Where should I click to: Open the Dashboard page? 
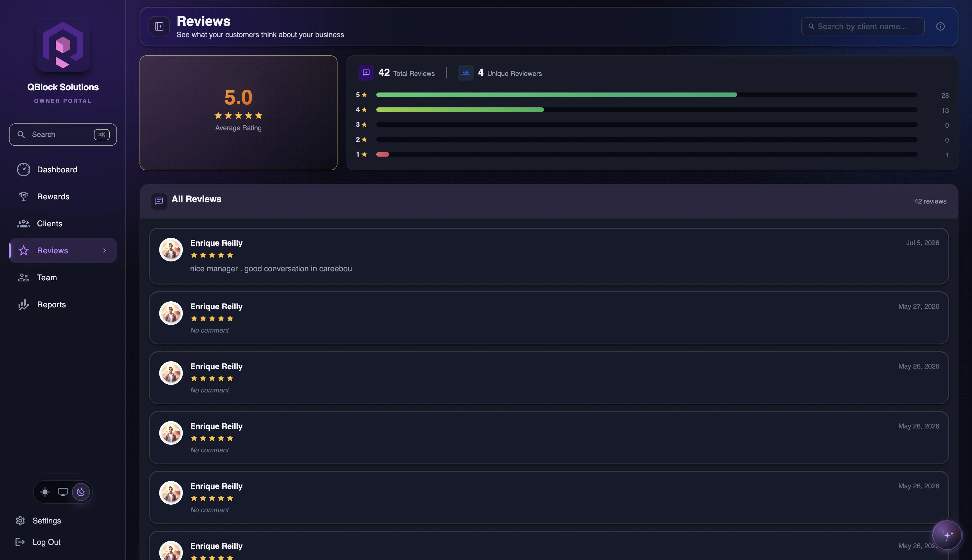(x=63, y=170)
